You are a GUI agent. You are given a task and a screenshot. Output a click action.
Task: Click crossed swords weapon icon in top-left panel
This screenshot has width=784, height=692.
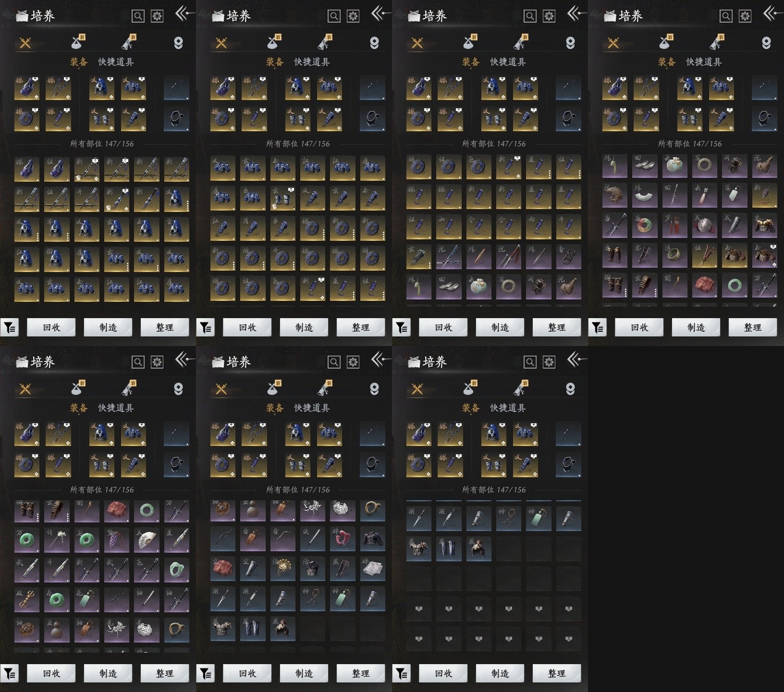pos(25,43)
